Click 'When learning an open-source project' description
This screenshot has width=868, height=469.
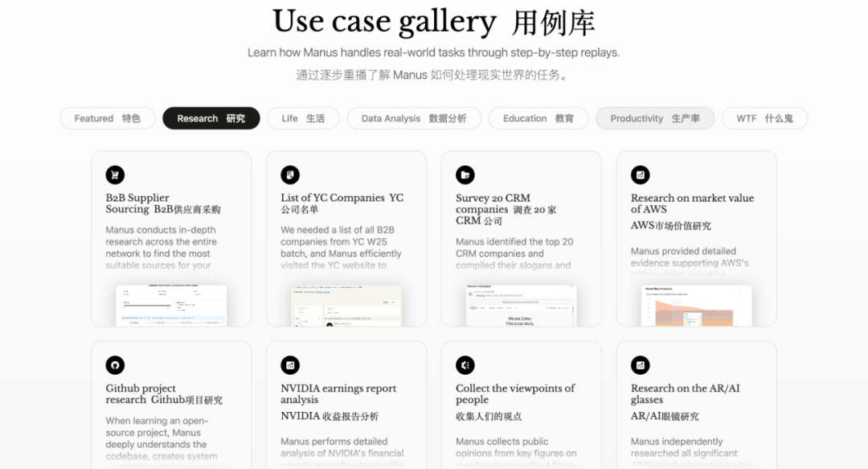161,438
